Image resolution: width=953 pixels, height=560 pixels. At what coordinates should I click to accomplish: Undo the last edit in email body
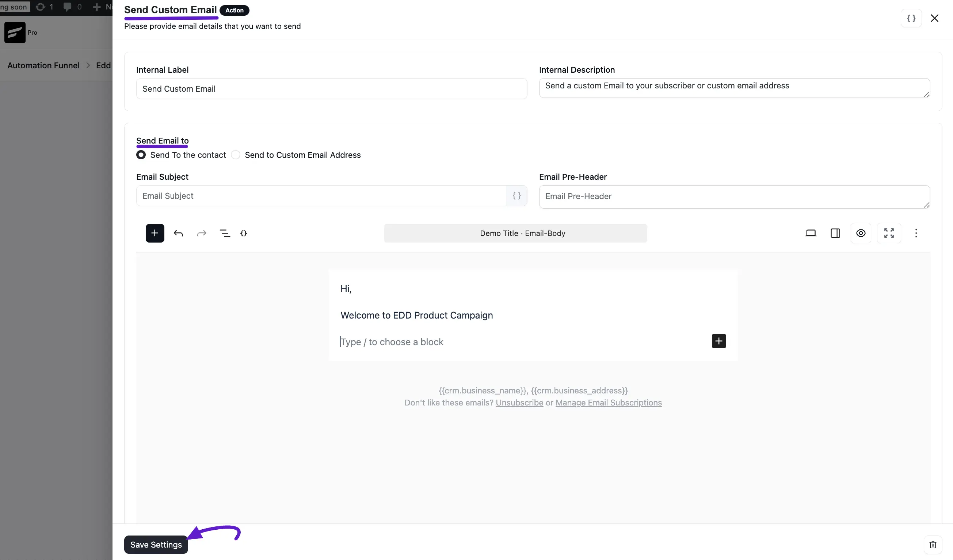coord(178,233)
